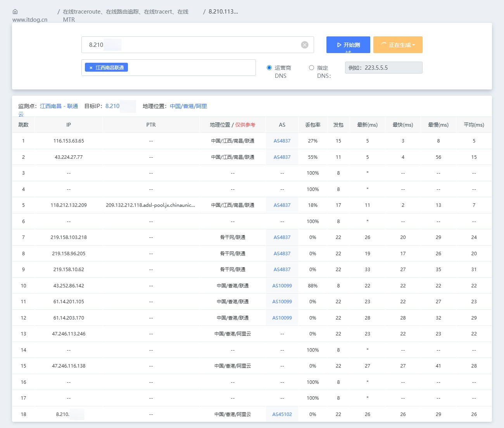504x428 pixels.
Task: Focus the target IP input field
Action: click(198, 45)
